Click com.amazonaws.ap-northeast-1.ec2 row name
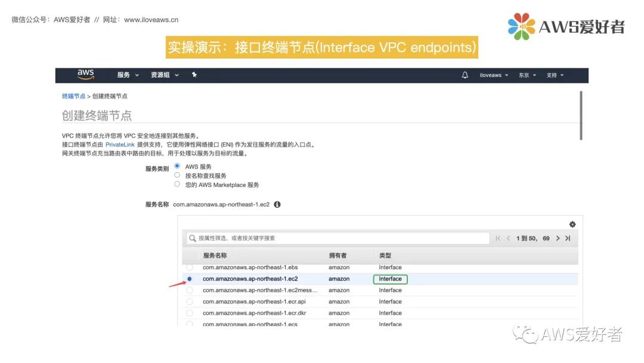 [x=250, y=279]
